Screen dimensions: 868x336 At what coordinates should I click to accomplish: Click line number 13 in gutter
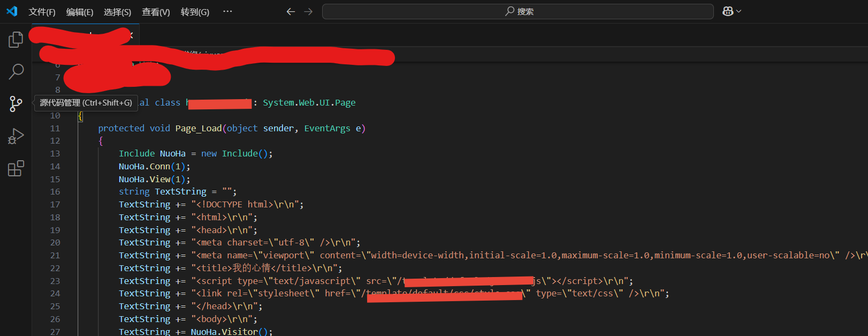pos(55,153)
